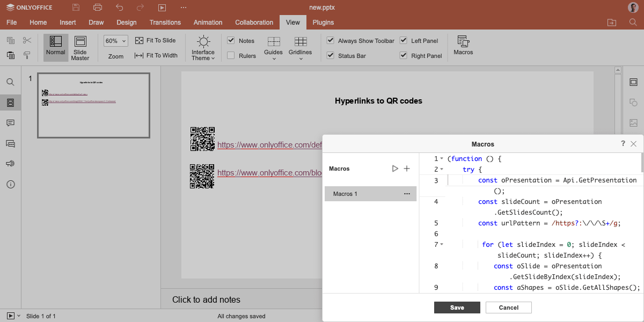Image resolution: width=644 pixels, height=322 pixels.
Task: Click first onlyoffice.com hyperlink on slide
Action: pyautogui.click(x=269, y=145)
